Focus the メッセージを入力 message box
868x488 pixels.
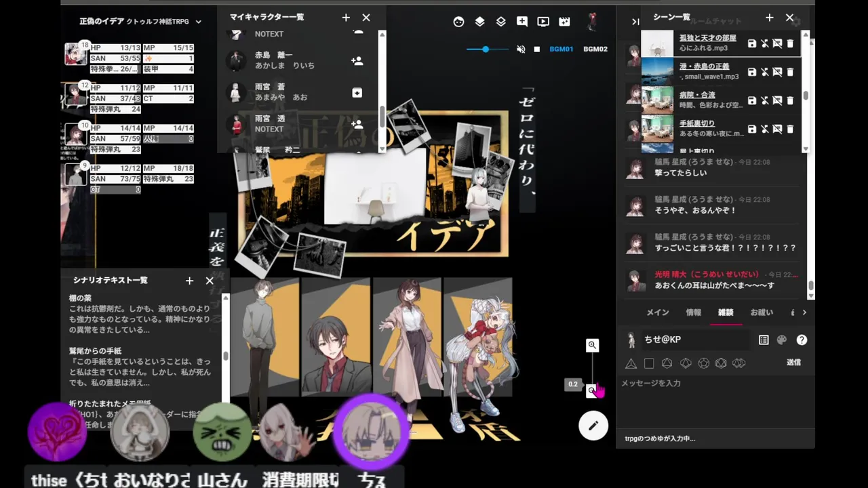coord(715,400)
